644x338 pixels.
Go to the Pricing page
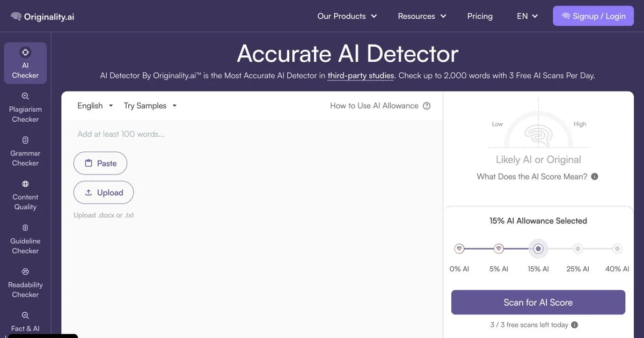480,16
